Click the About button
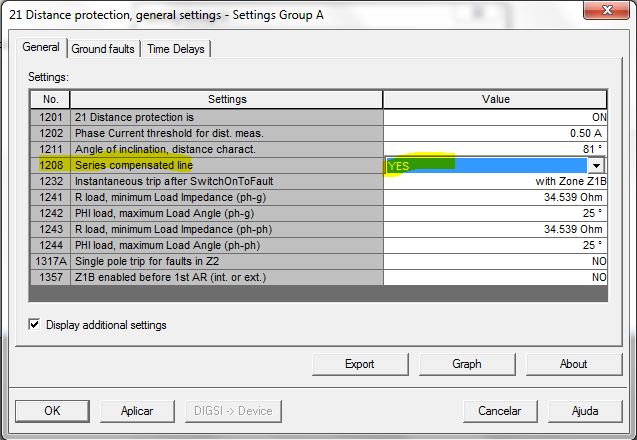 coord(573,364)
